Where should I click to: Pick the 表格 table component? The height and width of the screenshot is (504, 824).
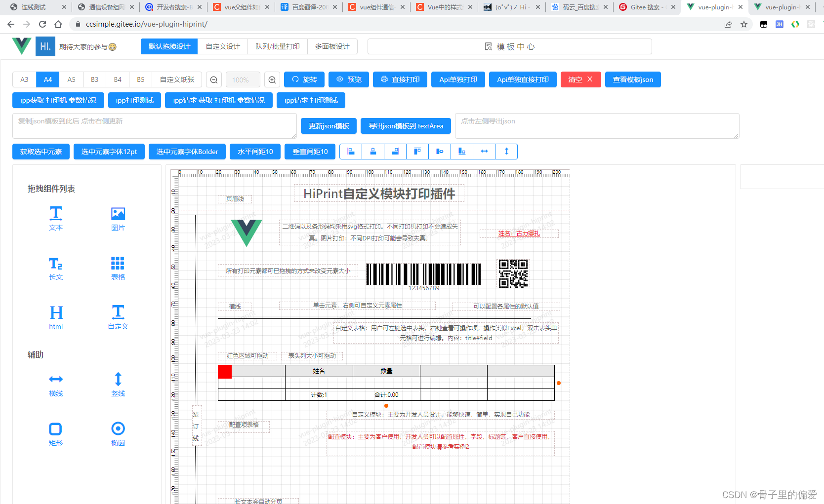point(118,268)
